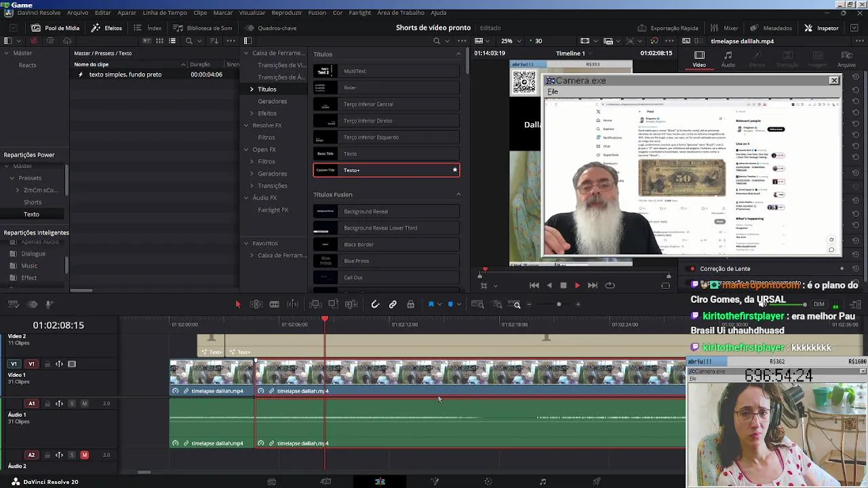
Task: Select the MultiText title effect
Action: pyautogui.click(x=386, y=71)
